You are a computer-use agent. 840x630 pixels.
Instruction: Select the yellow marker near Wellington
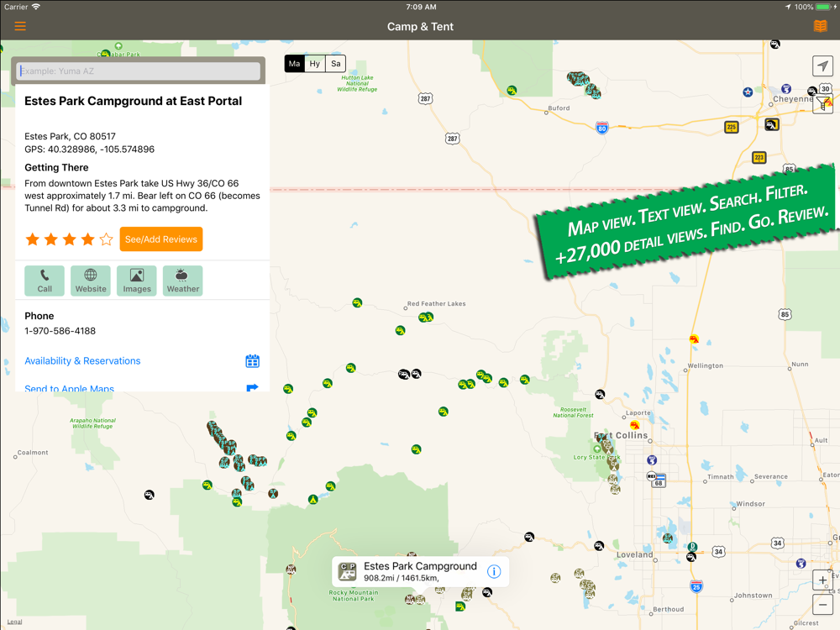point(694,339)
